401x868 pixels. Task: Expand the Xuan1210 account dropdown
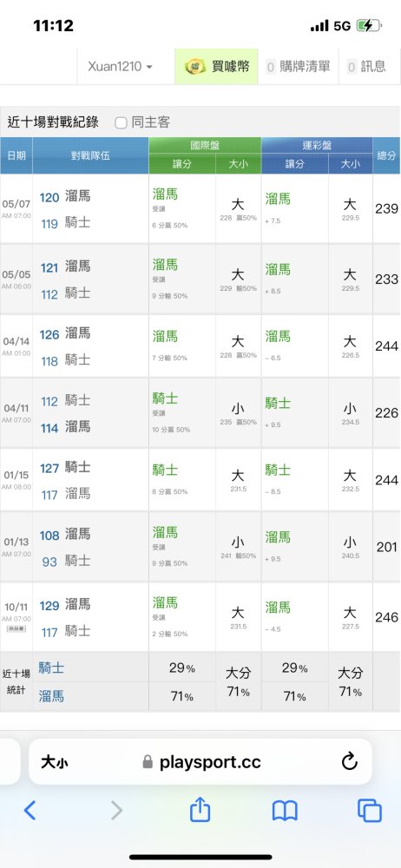pos(120,67)
